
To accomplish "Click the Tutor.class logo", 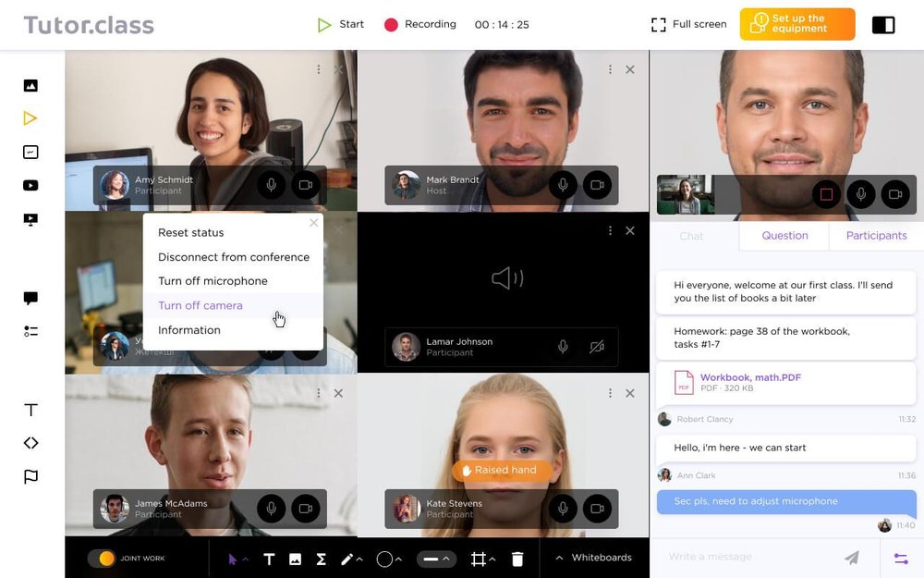I will coord(89,25).
